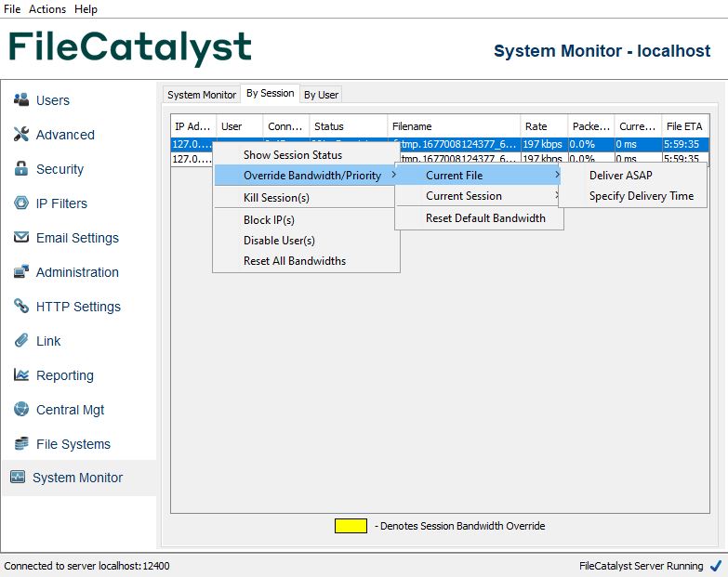Open Reporting page

(65, 375)
